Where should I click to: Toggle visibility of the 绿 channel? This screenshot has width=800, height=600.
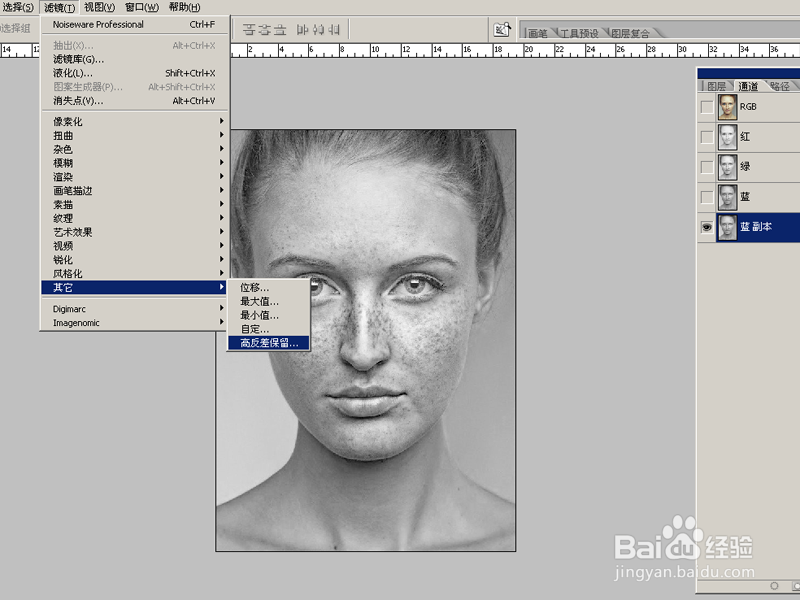point(707,167)
